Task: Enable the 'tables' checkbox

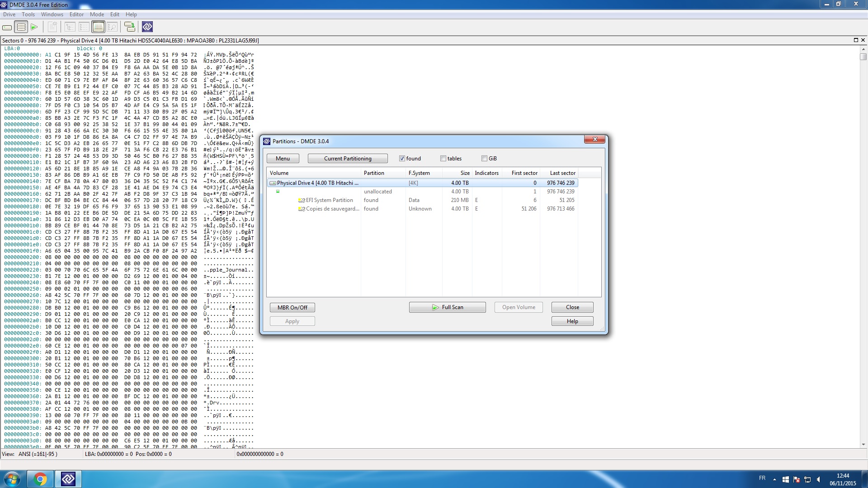Action: pyautogui.click(x=443, y=159)
